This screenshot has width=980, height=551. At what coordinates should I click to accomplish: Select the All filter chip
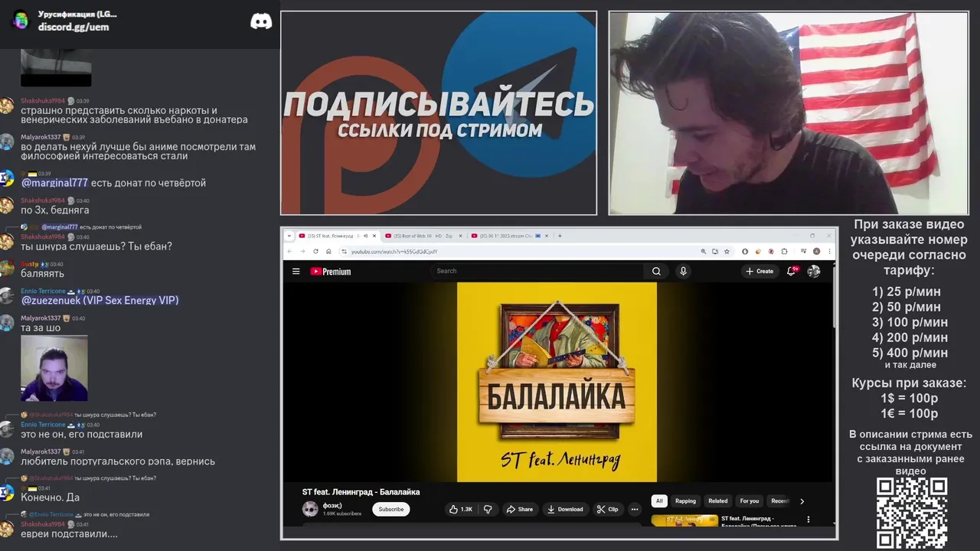point(659,501)
